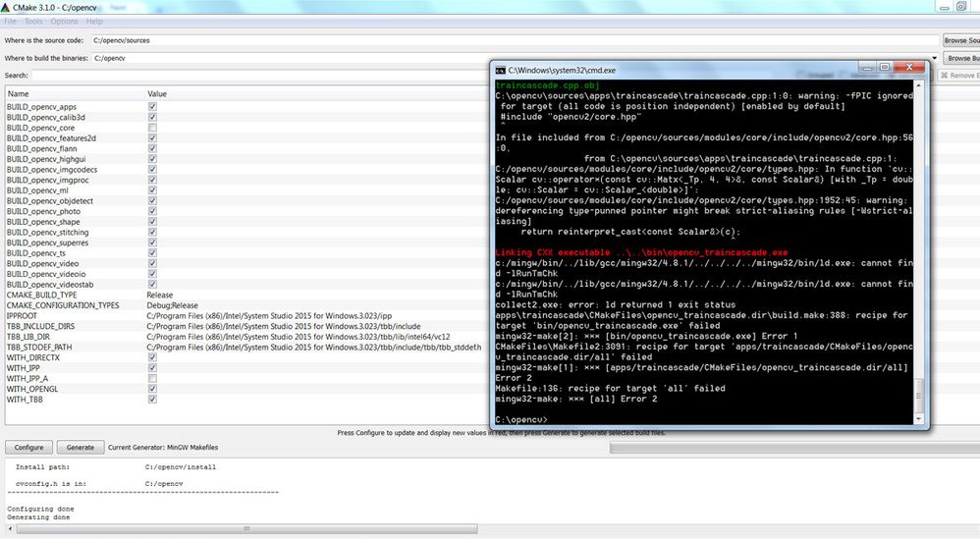The height and width of the screenshot is (539, 980).
Task: Toggle BUILD_opencv_shape checkbox
Action: [152, 222]
